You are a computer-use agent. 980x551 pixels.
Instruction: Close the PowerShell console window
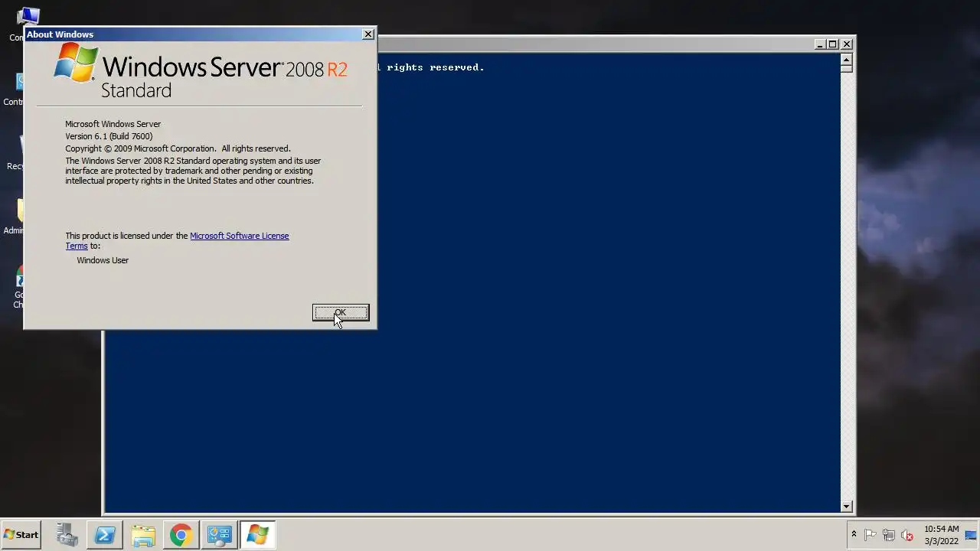(x=847, y=44)
